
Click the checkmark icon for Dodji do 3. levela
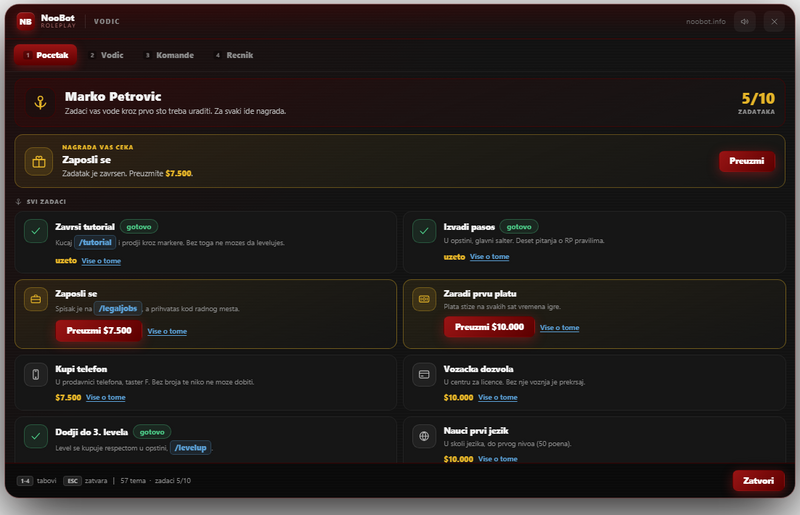(x=36, y=436)
